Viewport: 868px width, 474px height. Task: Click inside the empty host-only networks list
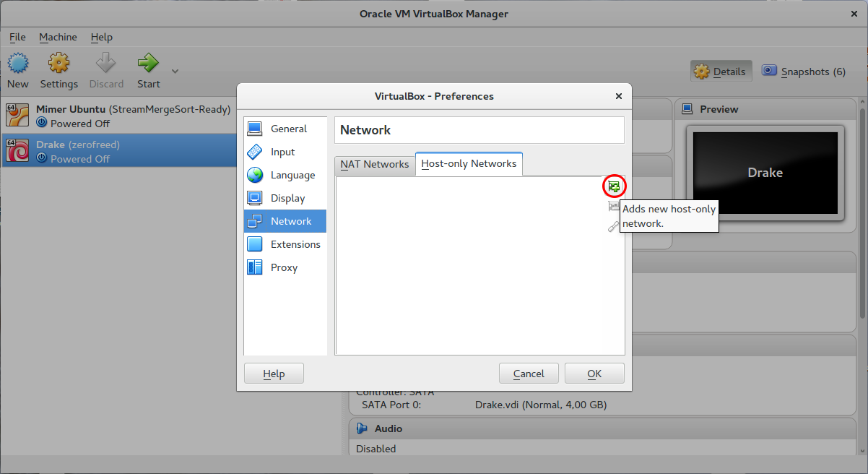point(469,266)
